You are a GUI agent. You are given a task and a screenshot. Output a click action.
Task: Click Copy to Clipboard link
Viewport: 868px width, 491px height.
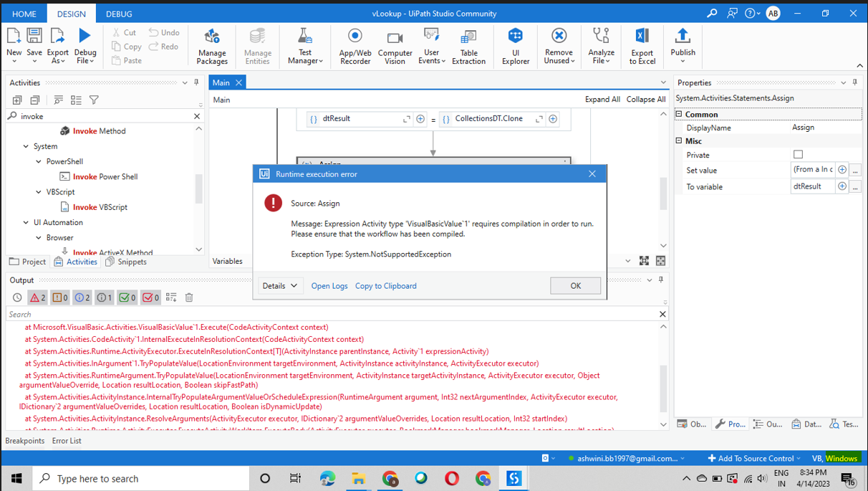tap(385, 285)
